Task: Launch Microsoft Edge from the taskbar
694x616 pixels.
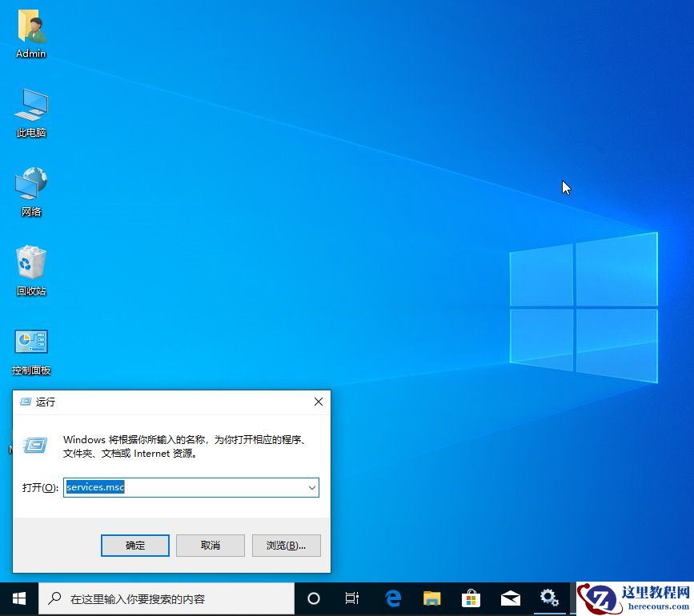Action: click(x=392, y=598)
